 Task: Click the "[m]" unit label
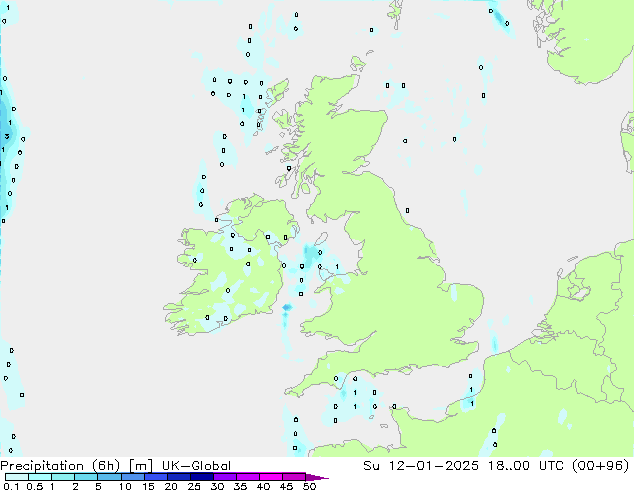(x=140, y=466)
